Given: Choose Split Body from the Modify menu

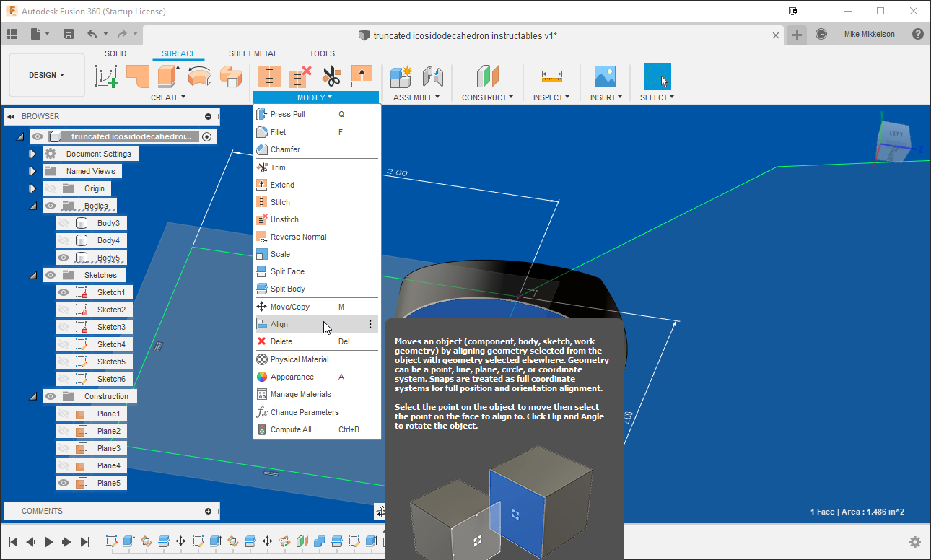Looking at the screenshot, I should point(317,289).
